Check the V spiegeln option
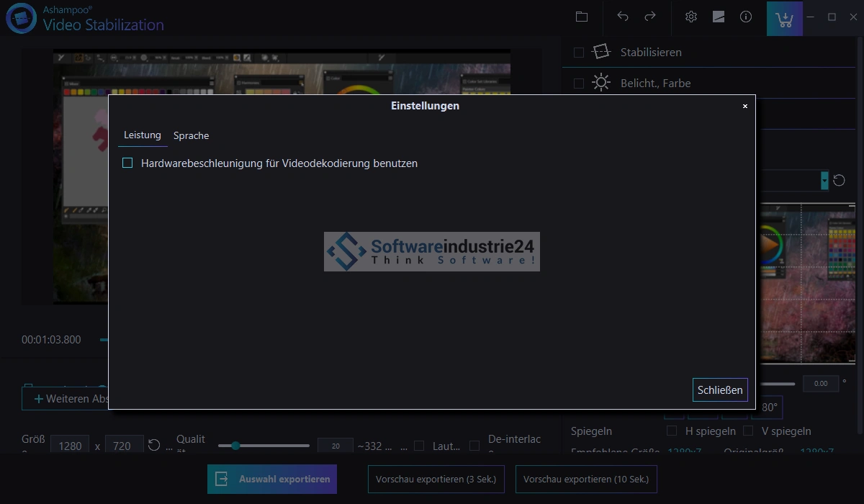 (x=748, y=431)
